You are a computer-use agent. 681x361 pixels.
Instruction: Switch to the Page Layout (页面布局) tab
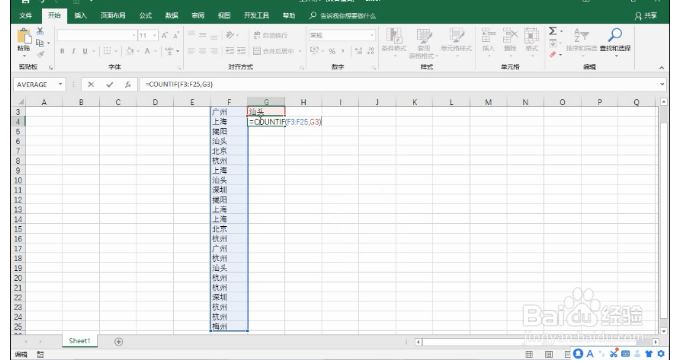[x=113, y=16]
